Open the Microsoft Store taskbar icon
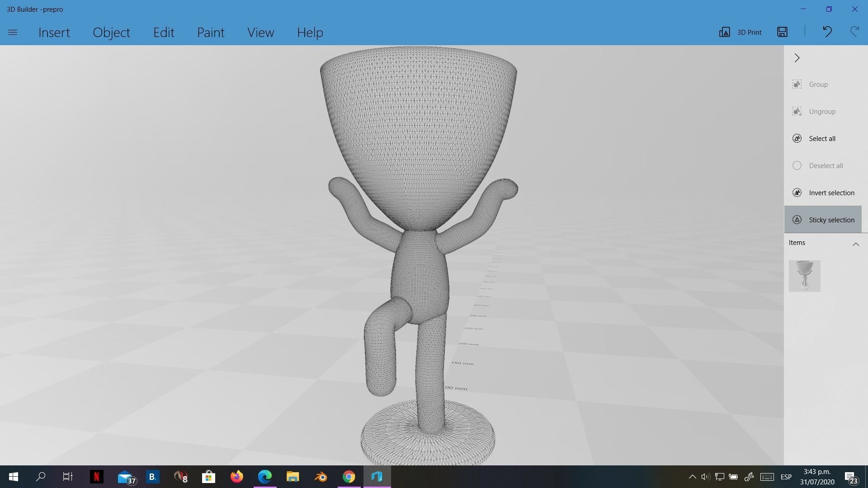This screenshot has width=868, height=488. [x=208, y=477]
